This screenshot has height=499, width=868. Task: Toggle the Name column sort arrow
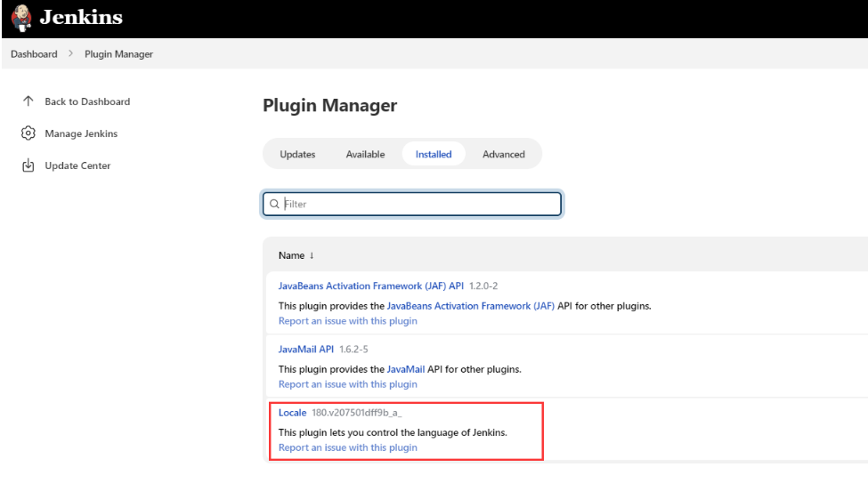312,255
